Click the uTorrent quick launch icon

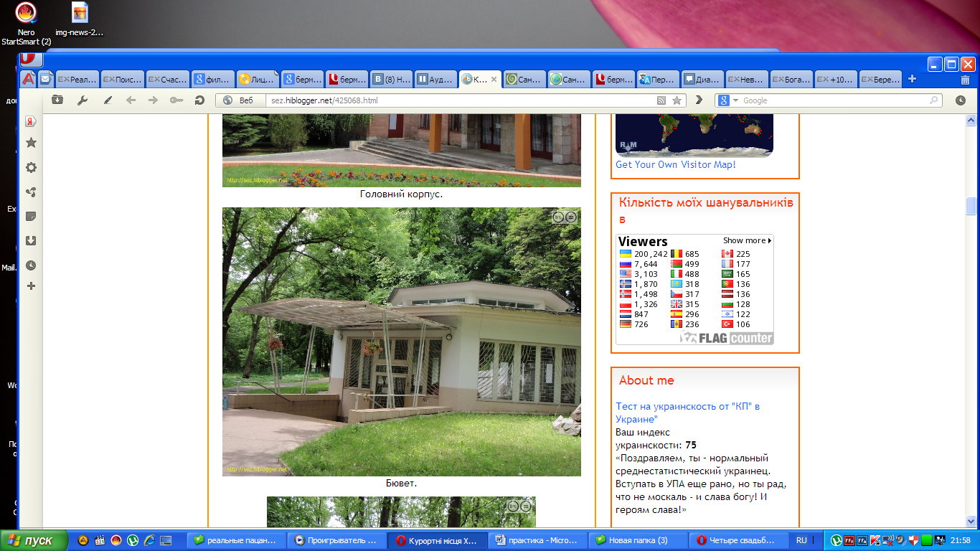tap(133, 540)
